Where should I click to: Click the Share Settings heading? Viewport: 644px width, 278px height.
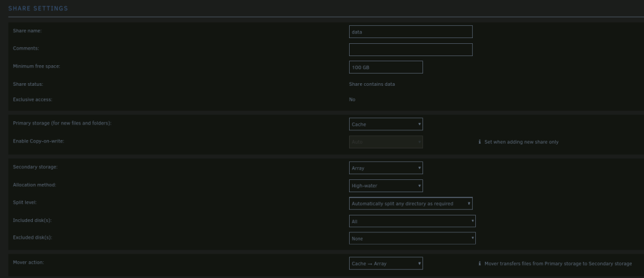coord(38,8)
